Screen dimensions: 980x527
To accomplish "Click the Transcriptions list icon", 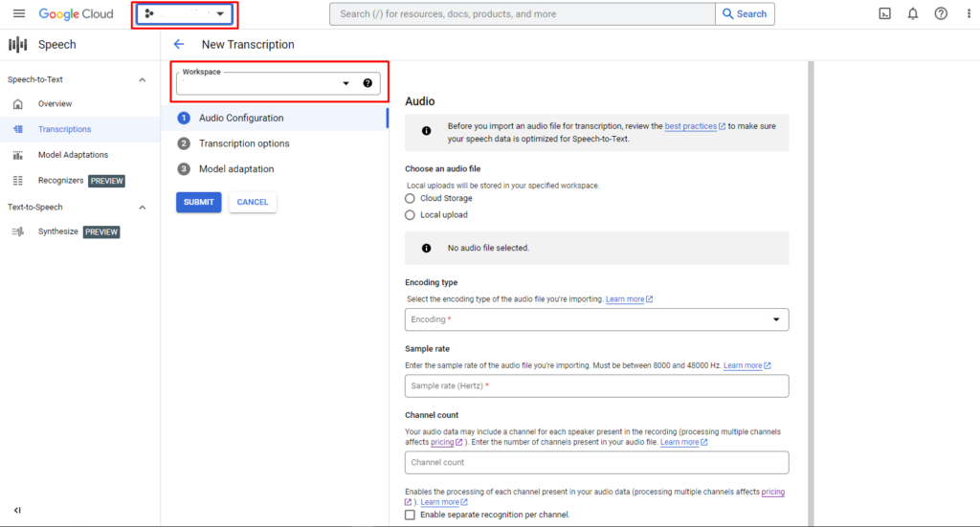I will point(18,129).
